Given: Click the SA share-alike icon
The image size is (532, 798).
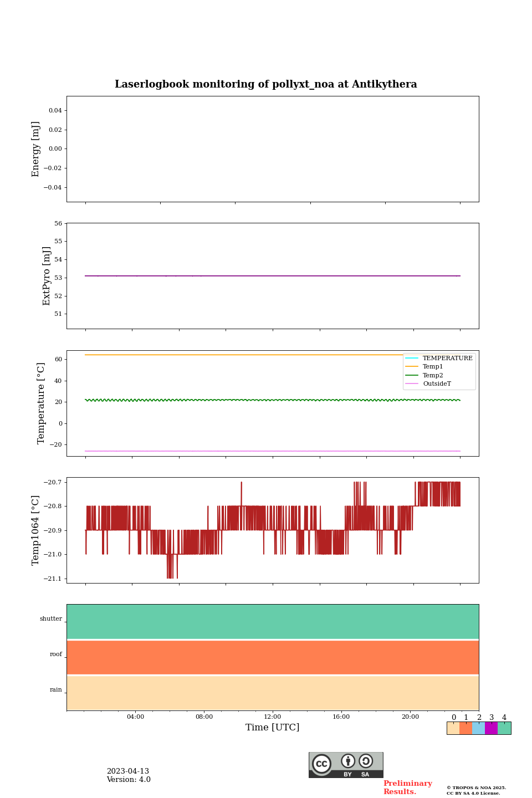Looking at the screenshot, I should click(x=366, y=761).
